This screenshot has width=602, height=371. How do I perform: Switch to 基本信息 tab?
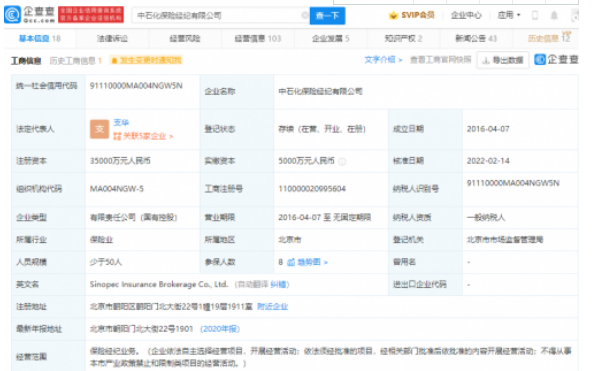(40, 38)
